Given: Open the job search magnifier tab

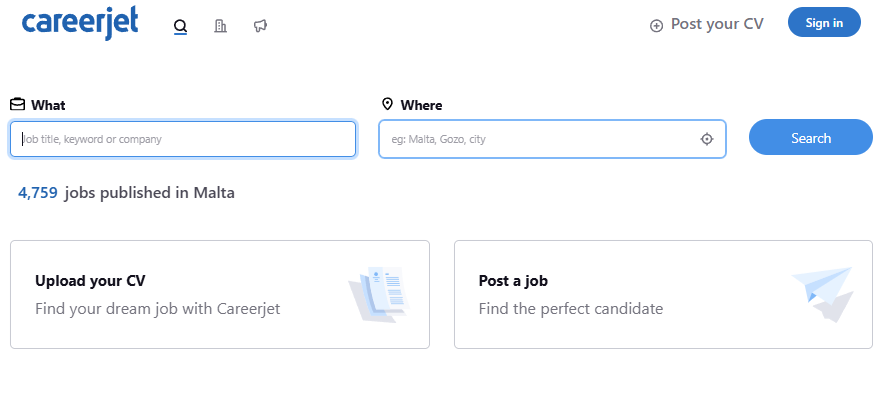Looking at the screenshot, I should point(180,26).
